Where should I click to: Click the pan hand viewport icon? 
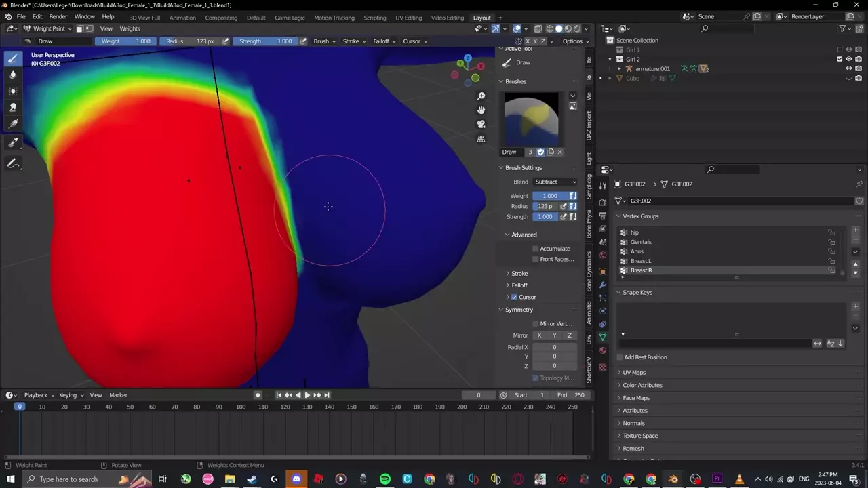click(481, 110)
